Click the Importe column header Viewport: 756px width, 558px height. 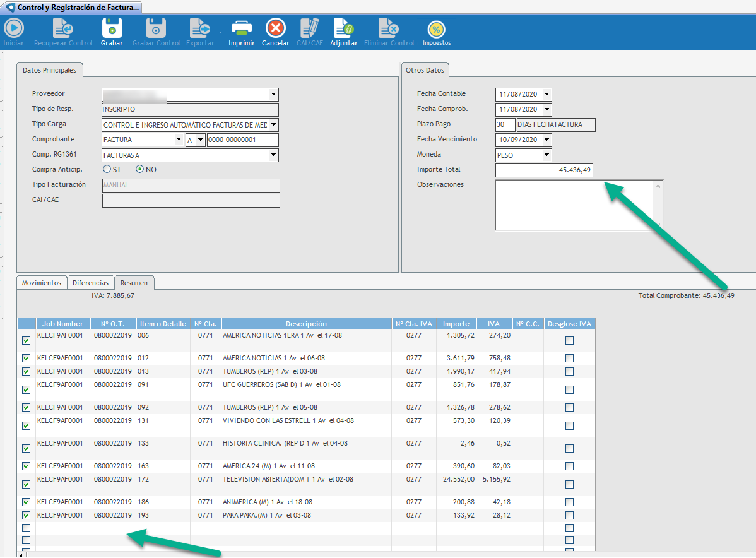coord(456,324)
